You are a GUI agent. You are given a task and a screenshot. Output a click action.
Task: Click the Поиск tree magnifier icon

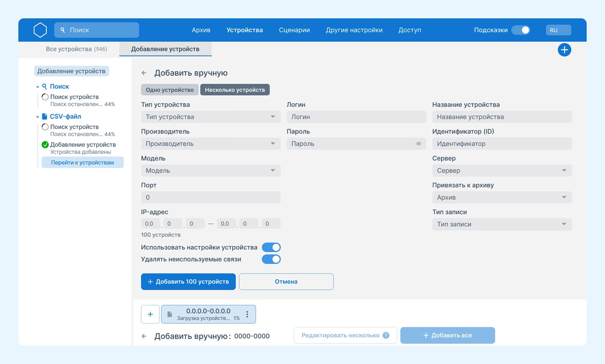[x=44, y=86]
